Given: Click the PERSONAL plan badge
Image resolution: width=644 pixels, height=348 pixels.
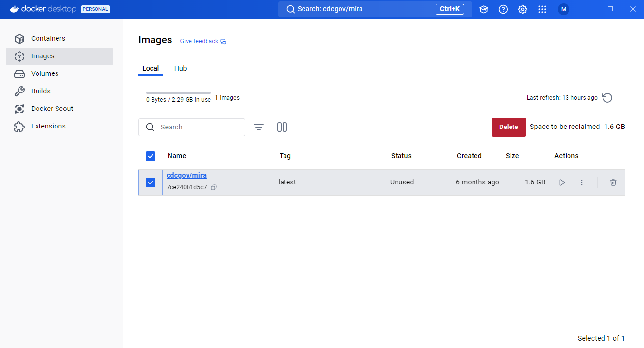Looking at the screenshot, I should (x=95, y=9).
